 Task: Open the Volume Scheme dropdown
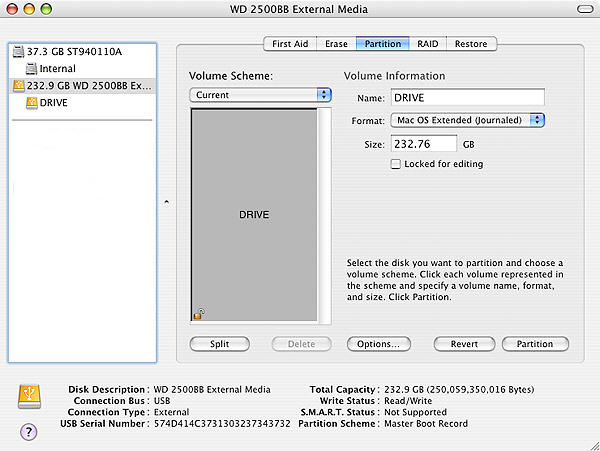pos(260,95)
